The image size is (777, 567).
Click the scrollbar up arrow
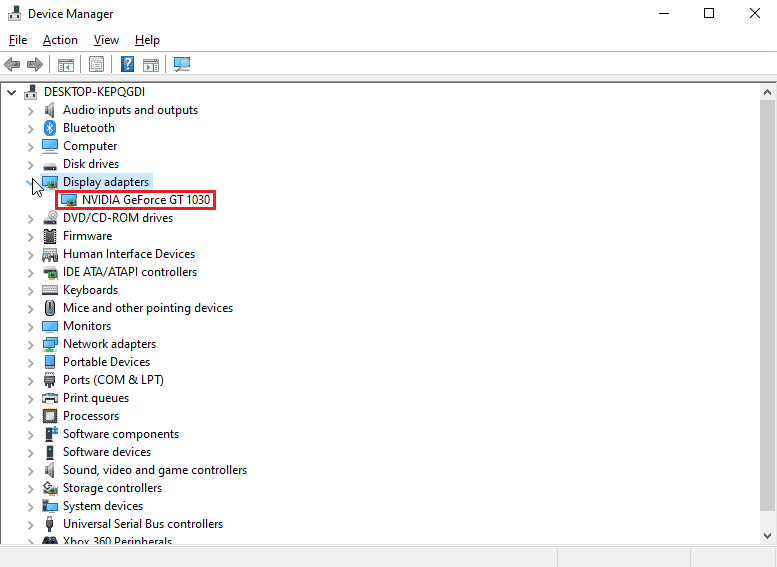click(767, 92)
